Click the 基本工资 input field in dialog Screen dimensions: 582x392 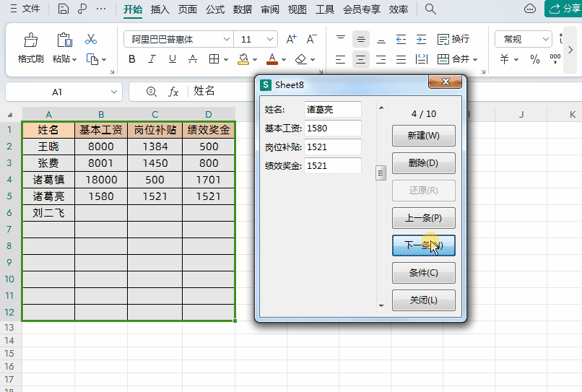(x=333, y=129)
